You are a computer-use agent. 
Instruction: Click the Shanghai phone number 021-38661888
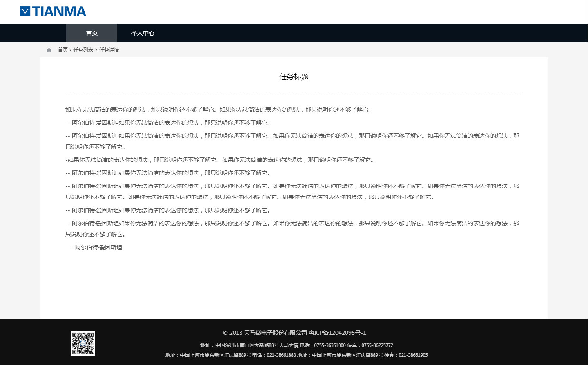pos(280,355)
